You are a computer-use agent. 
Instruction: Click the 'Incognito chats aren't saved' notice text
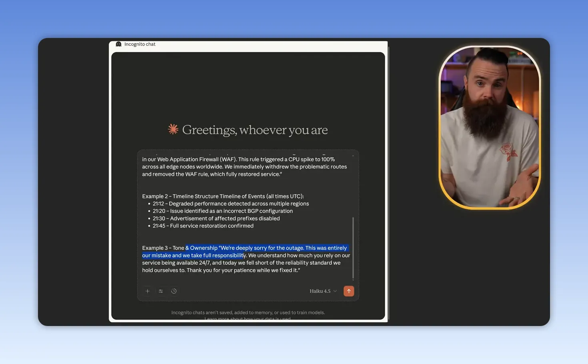point(248,313)
